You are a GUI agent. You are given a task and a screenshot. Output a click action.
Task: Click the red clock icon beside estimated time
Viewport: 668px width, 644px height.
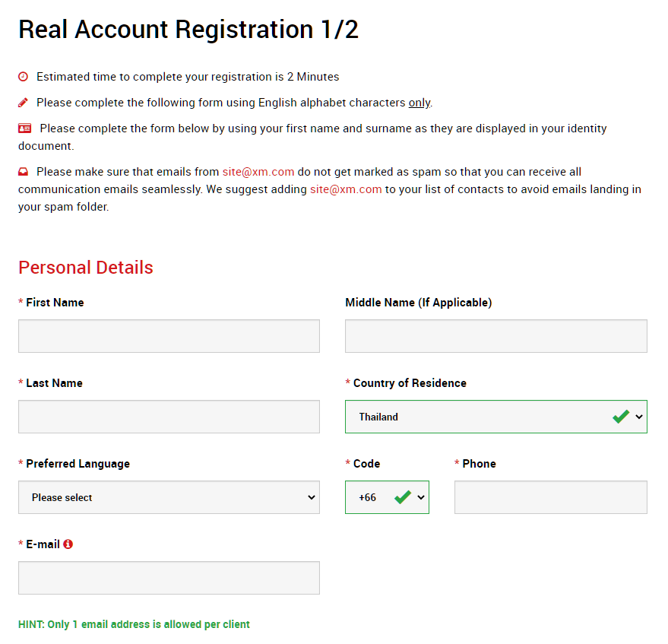point(23,77)
